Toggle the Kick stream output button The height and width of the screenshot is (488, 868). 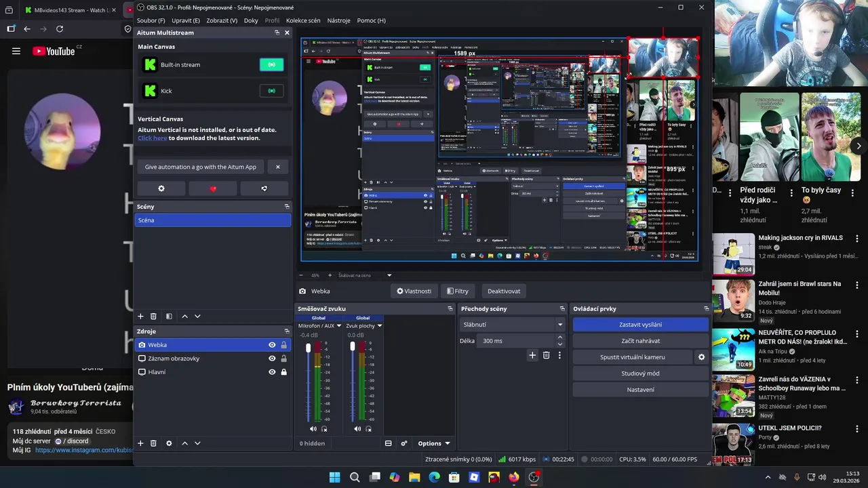(x=271, y=91)
